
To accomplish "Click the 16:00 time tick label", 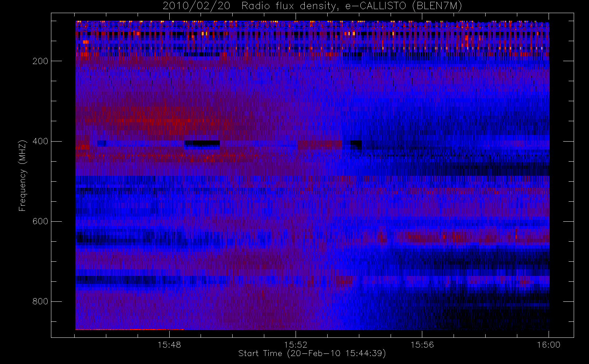I will tap(549, 345).
